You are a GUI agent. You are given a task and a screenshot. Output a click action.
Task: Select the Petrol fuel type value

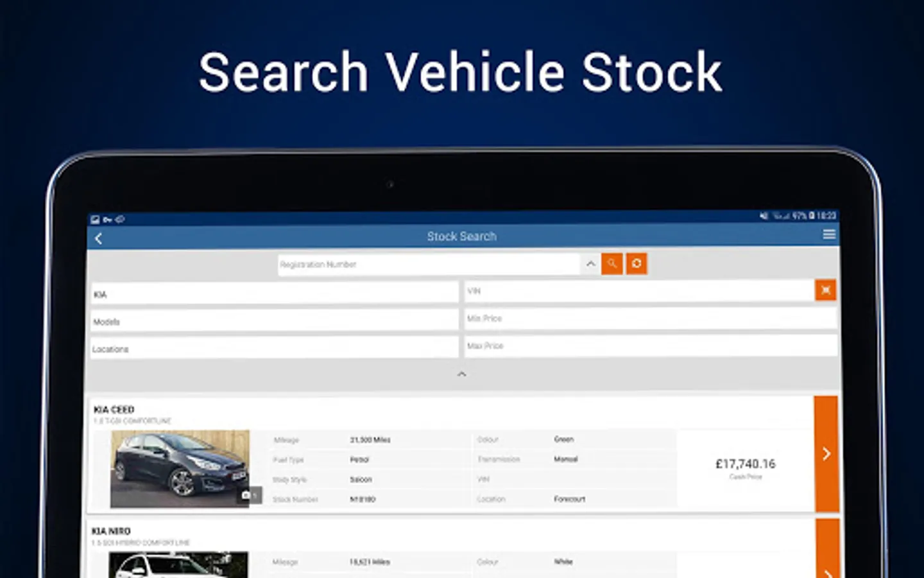coord(359,460)
